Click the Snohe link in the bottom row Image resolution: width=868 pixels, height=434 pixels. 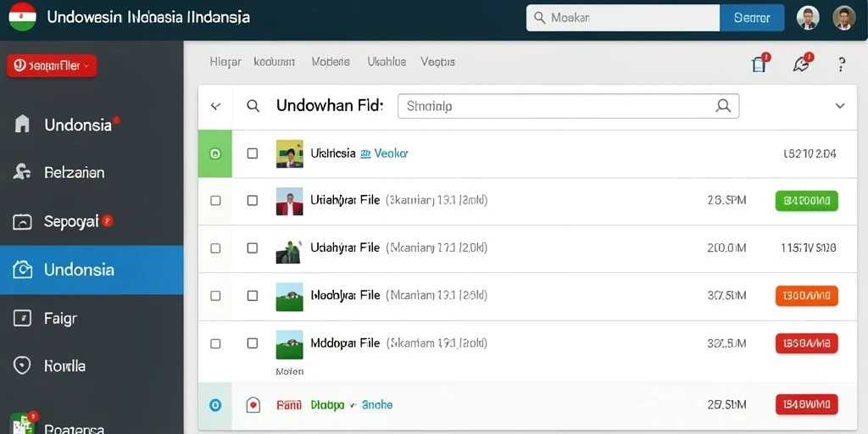pyautogui.click(x=377, y=405)
